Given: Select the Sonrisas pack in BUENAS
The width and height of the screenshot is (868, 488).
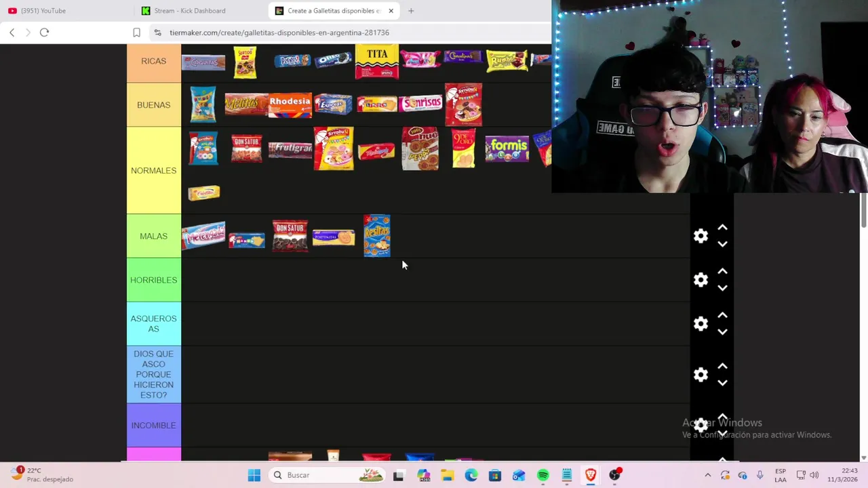Looking at the screenshot, I should click(x=420, y=104).
